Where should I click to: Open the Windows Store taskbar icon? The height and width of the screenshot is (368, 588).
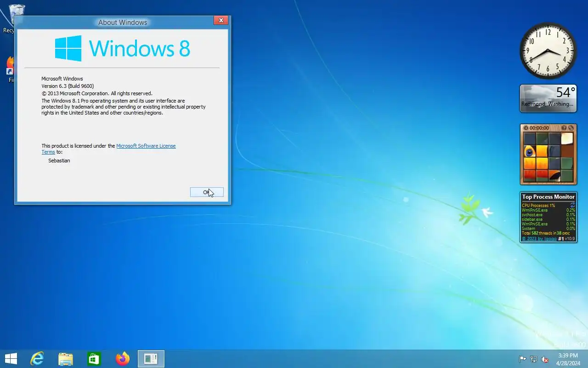click(x=94, y=359)
